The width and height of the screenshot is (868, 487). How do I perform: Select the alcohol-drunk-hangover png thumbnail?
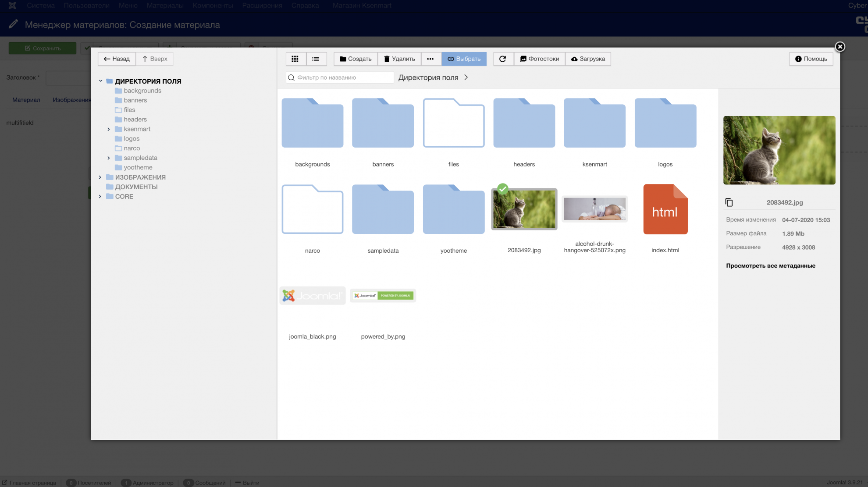point(594,209)
